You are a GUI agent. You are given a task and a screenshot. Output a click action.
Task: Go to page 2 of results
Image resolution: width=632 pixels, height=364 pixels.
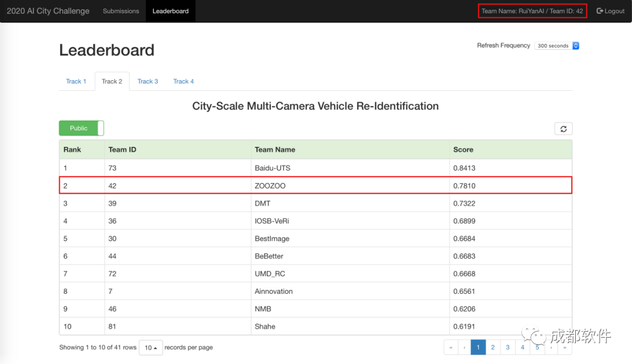493,348
